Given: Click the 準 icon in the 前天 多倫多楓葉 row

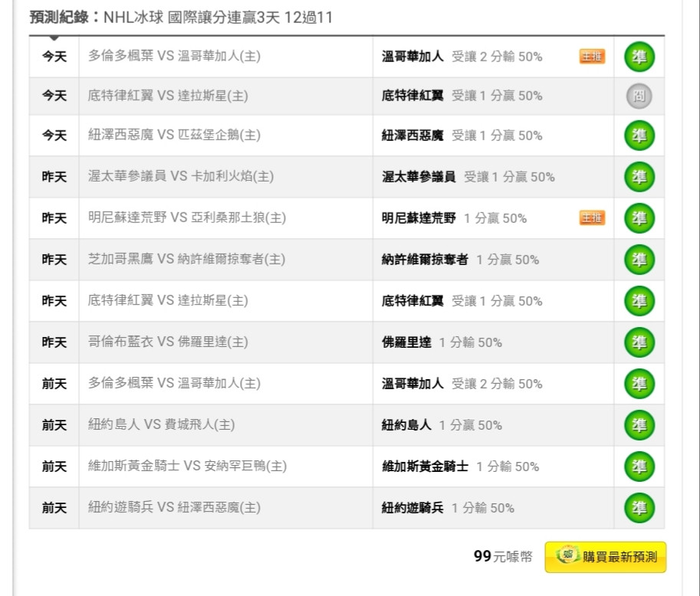Looking at the screenshot, I should coord(639,384).
